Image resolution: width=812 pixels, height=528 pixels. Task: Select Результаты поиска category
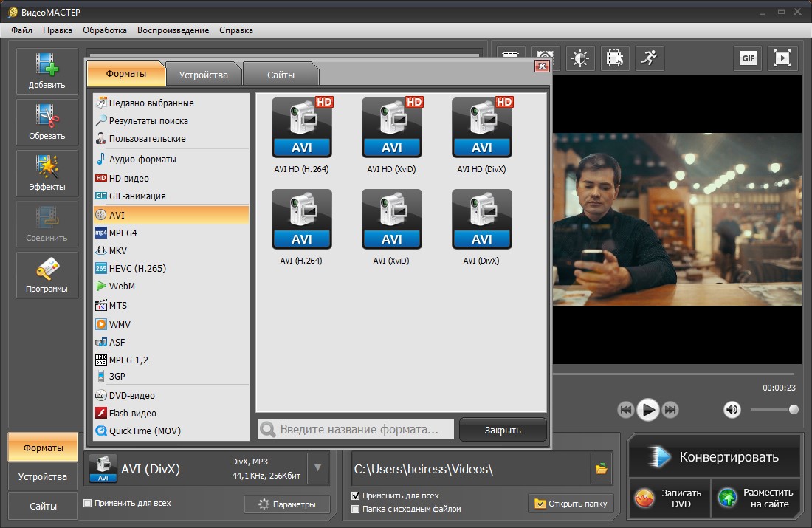pyautogui.click(x=171, y=120)
